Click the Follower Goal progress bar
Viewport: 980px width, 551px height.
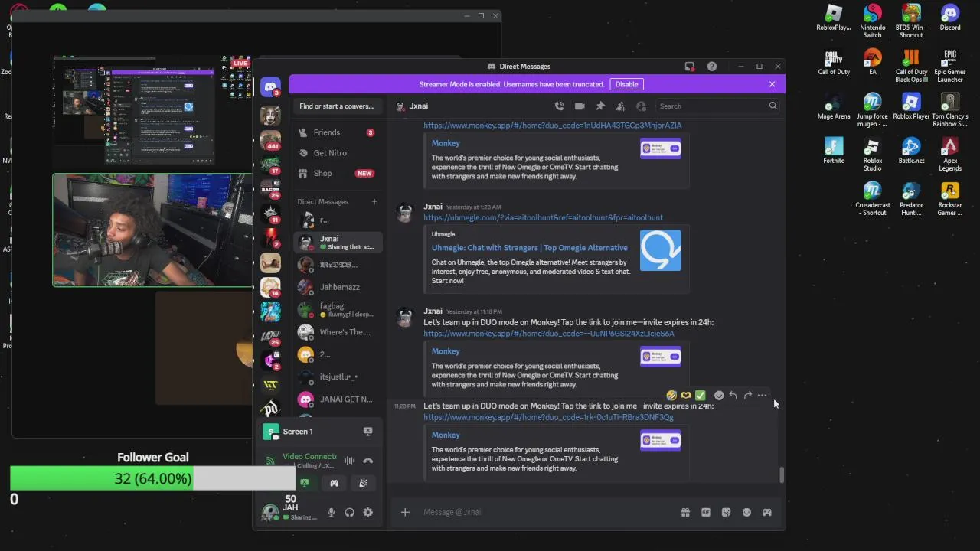tap(152, 478)
